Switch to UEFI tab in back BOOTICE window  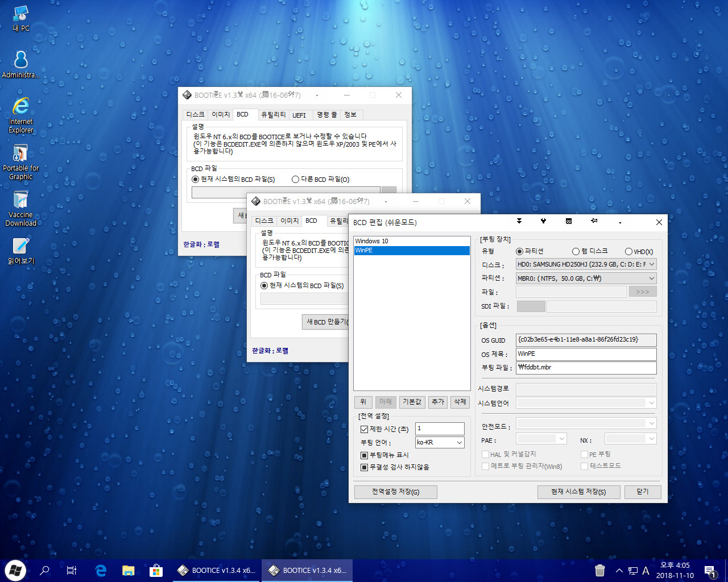point(299,115)
